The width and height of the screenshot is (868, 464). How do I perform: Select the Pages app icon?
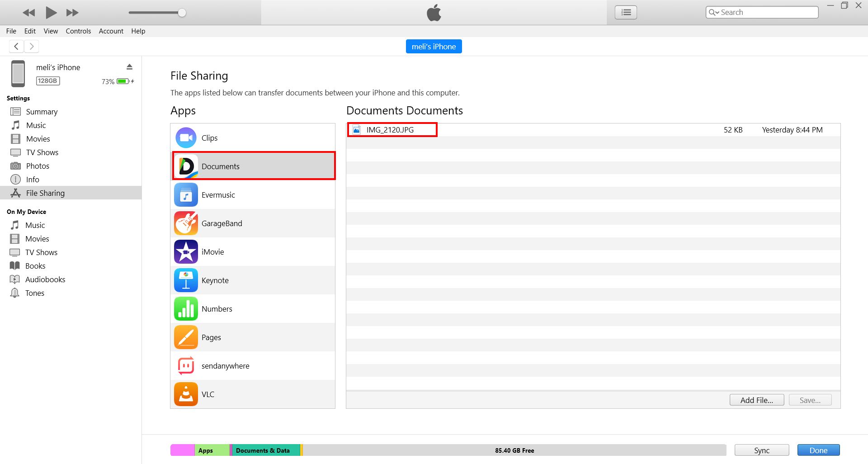coord(186,337)
